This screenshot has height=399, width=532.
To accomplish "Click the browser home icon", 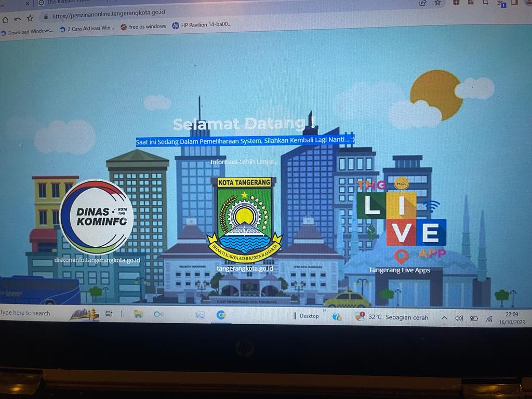I will [x=5, y=20].
